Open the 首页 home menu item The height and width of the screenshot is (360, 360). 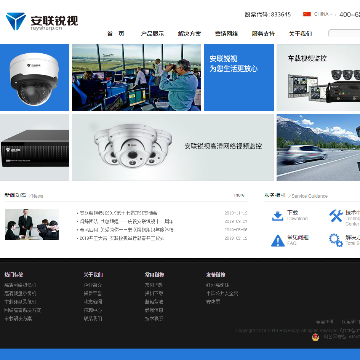[x=116, y=33]
